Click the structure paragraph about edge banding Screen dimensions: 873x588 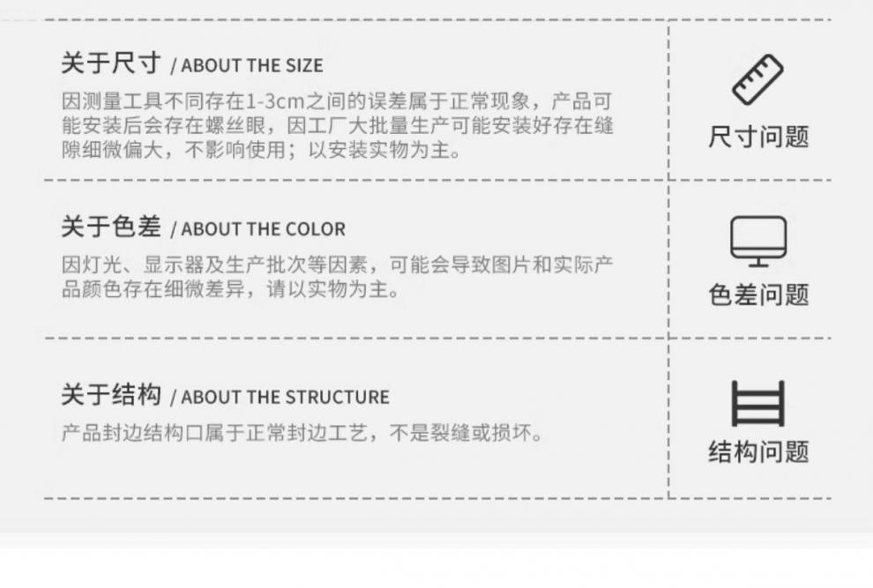pos(302,434)
